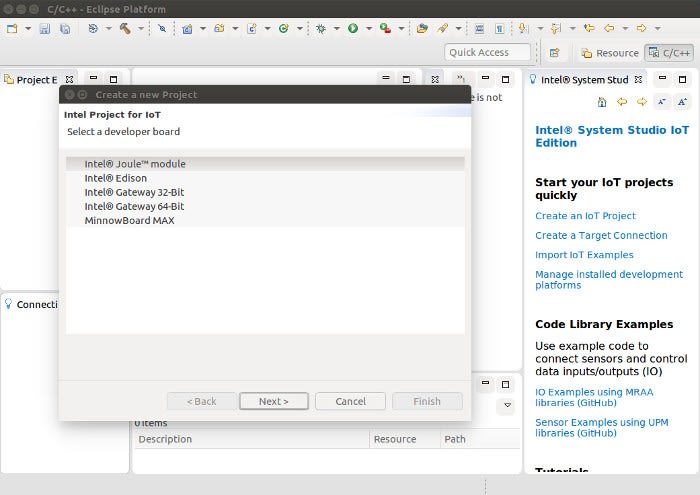Select Intel Gateway 32-Bit board
Viewport: 700px width, 495px height.
265,192
